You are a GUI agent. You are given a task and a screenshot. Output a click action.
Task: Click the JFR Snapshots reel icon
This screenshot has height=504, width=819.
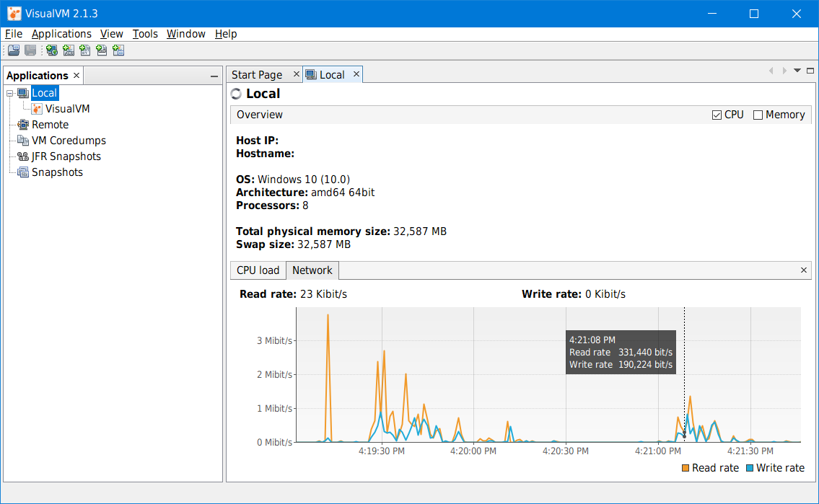tap(23, 156)
